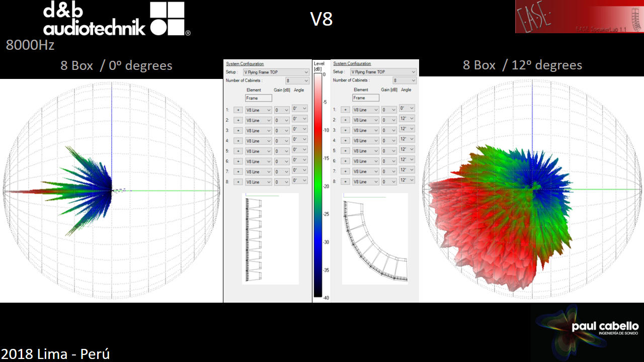Click the + button of row 4 in left panel
The width and height of the screenshot is (644, 362).
pyautogui.click(x=238, y=141)
